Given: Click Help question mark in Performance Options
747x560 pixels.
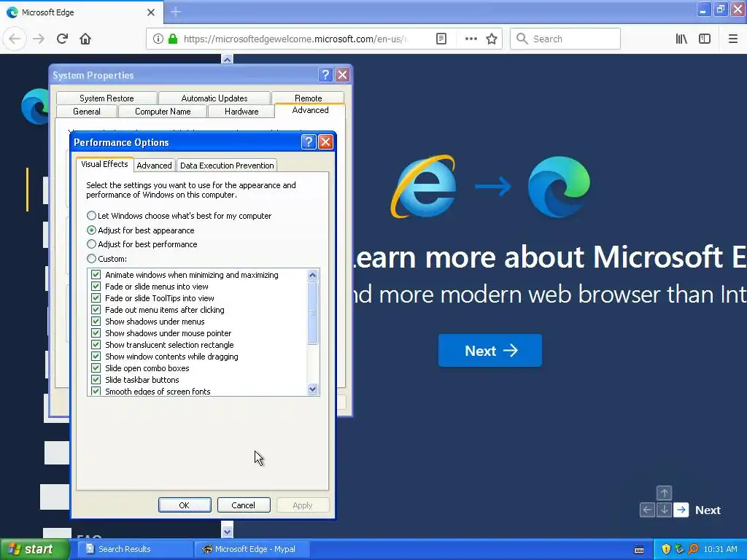Looking at the screenshot, I should click(309, 142).
